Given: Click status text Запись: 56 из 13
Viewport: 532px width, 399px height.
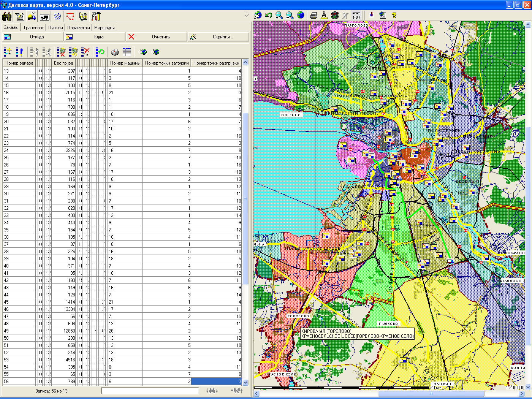Looking at the screenshot, I should point(51,391).
